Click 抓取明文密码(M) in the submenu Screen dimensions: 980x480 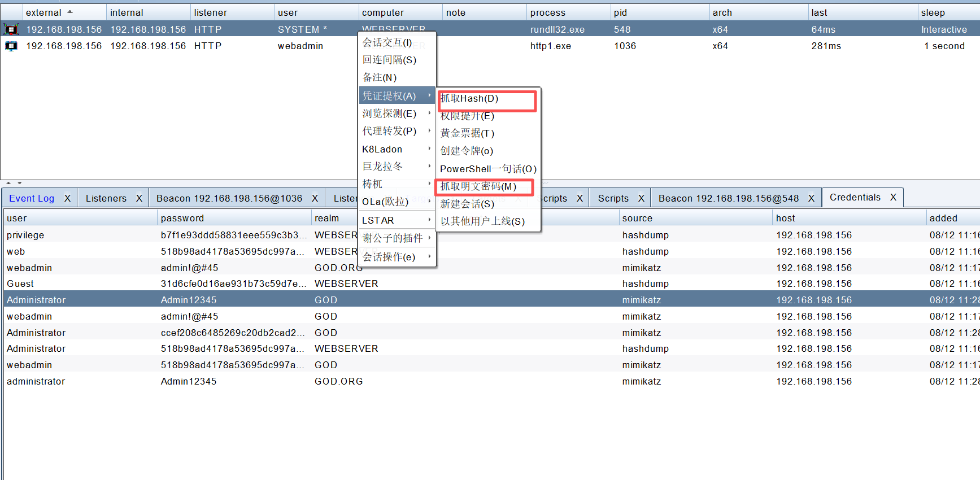click(x=489, y=186)
